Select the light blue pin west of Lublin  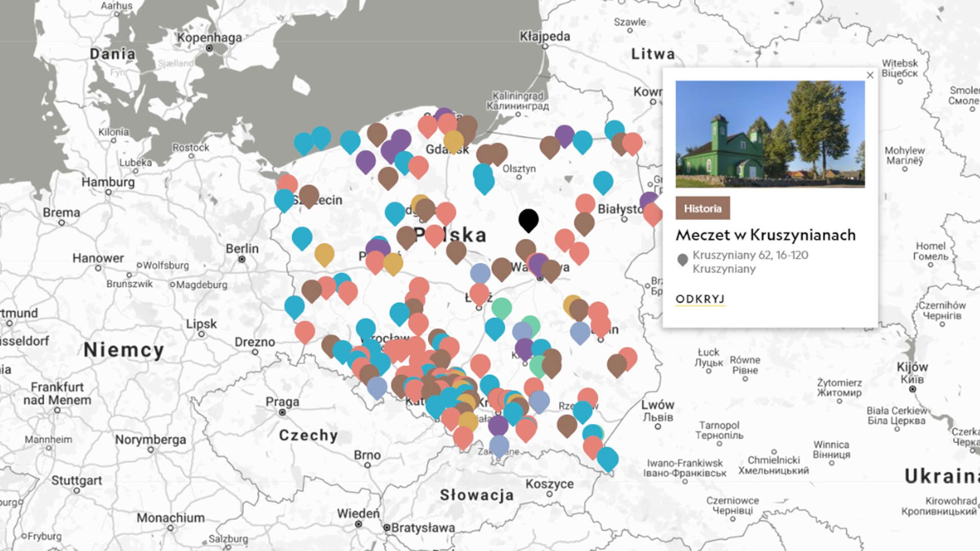(580, 332)
